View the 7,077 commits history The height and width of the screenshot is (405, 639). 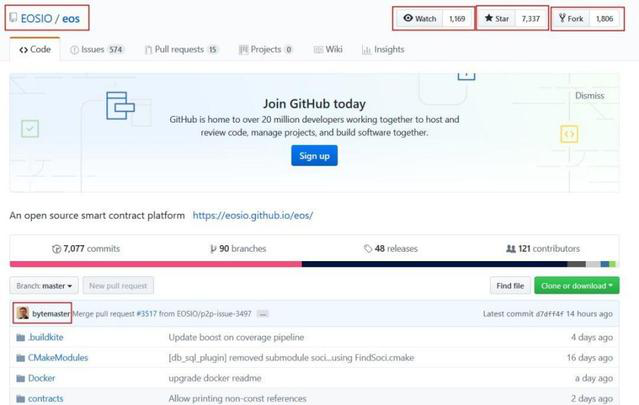pos(86,249)
